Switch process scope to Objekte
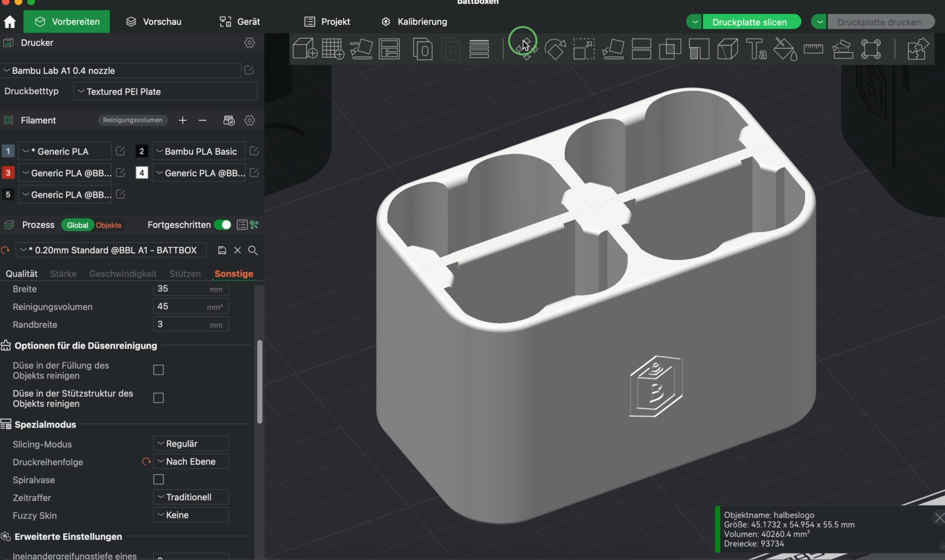 pyautogui.click(x=109, y=225)
